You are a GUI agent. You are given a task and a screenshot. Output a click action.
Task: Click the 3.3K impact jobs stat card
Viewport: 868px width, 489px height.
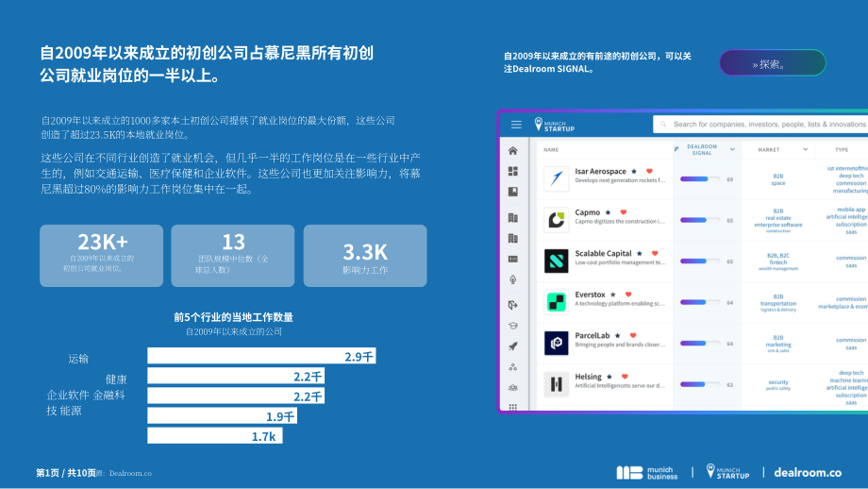(x=365, y=256)
